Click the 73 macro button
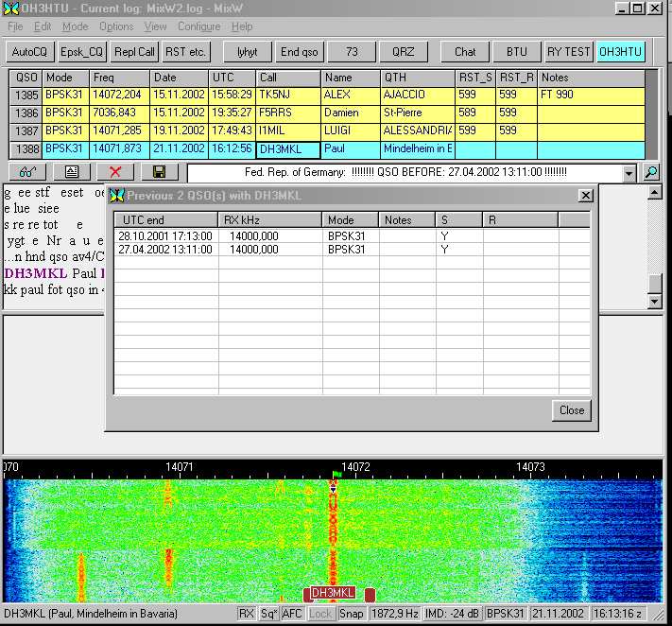This screenshot has width=672, height=626. click(352, 52)
